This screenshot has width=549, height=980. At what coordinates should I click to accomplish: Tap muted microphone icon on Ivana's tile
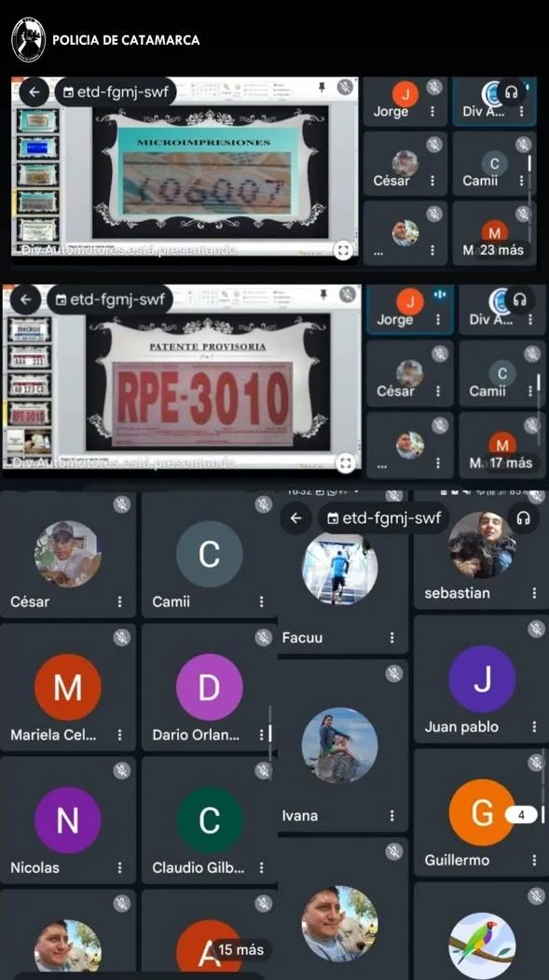[x=393, y=673]
